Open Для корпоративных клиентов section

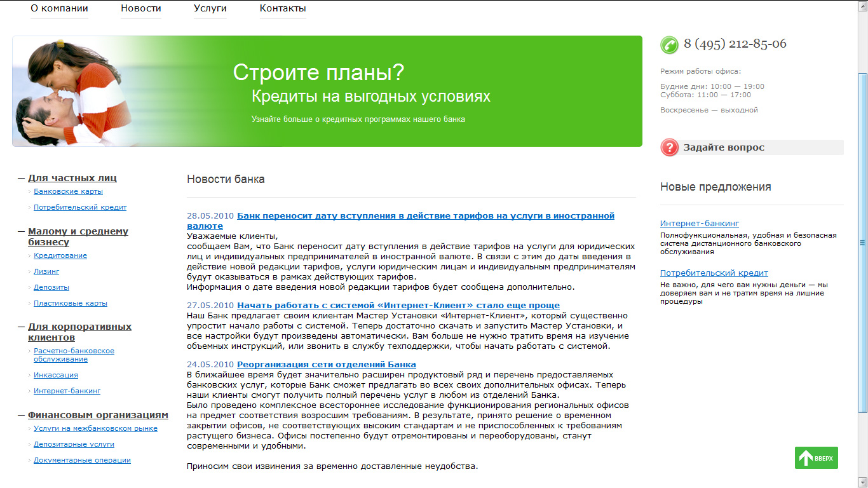(79, 332)
